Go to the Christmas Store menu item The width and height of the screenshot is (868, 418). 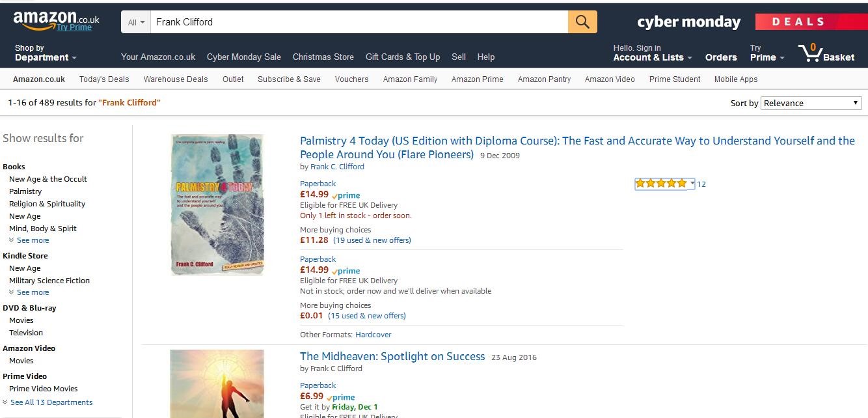(x=323, y=57)
